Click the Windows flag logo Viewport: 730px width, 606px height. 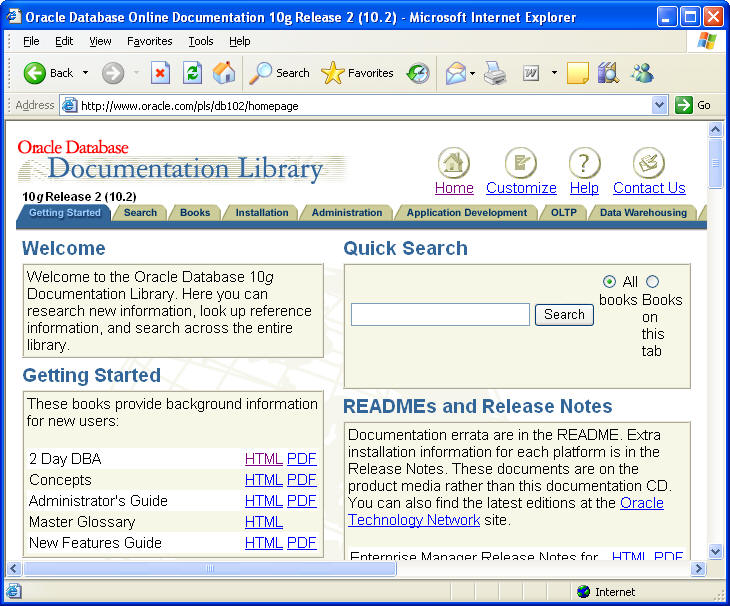707,41
